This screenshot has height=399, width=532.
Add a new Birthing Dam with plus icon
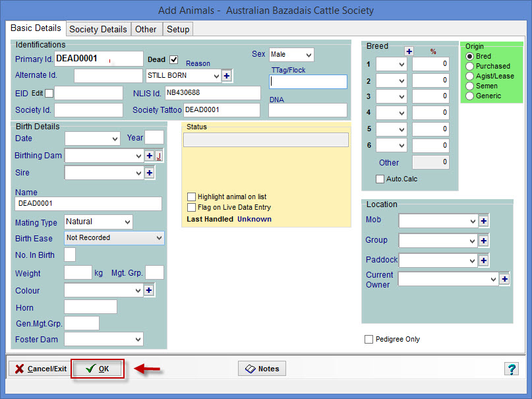(x=149, y=156)
